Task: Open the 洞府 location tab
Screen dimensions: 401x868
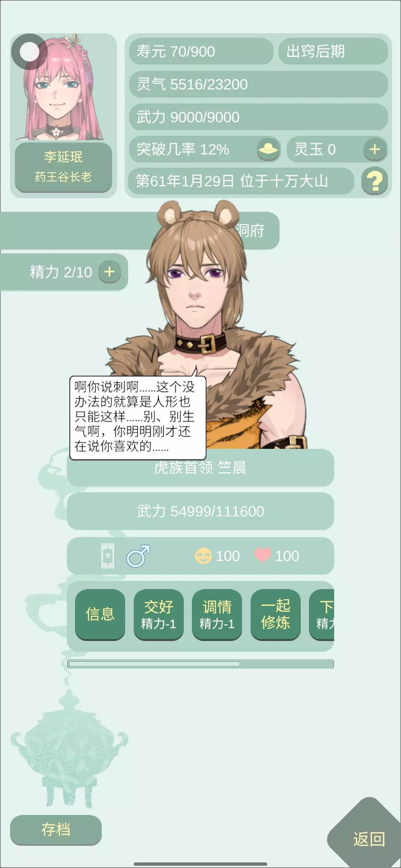Action: [x=250, y=230]
